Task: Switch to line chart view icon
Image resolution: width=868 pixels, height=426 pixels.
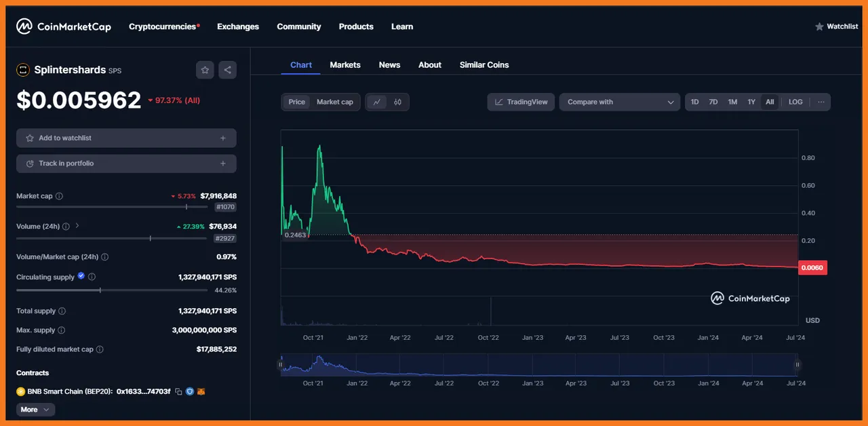Action: click(378, 102)
